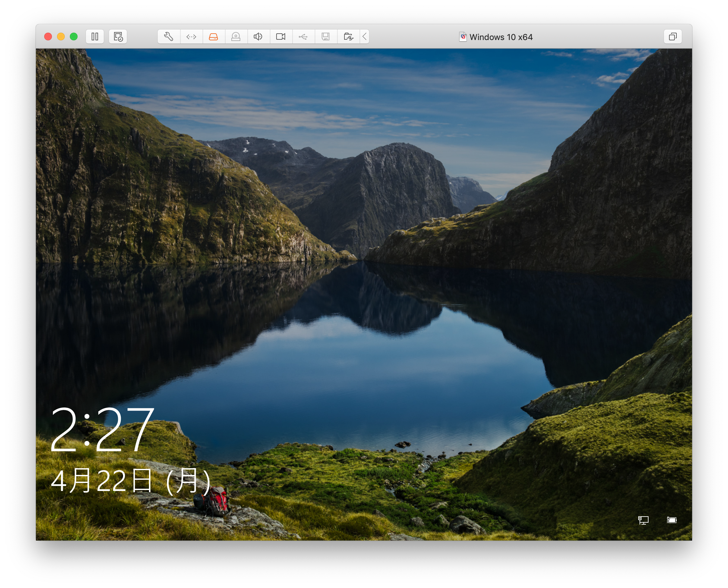Close the Windows 10 x64 window
The height and width of the screenshot is (588, 728).
(x=48, y=37)
